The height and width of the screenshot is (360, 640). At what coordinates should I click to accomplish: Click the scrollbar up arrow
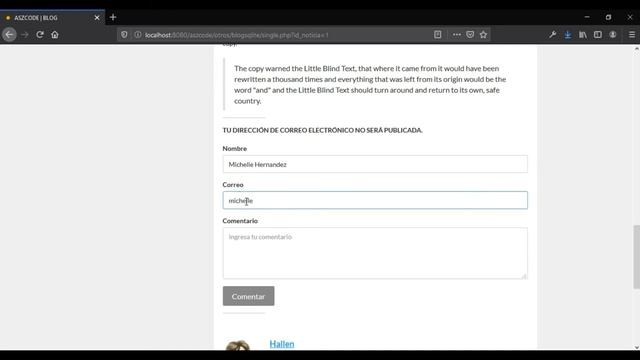pyautogui.click(x=636, y=49)
